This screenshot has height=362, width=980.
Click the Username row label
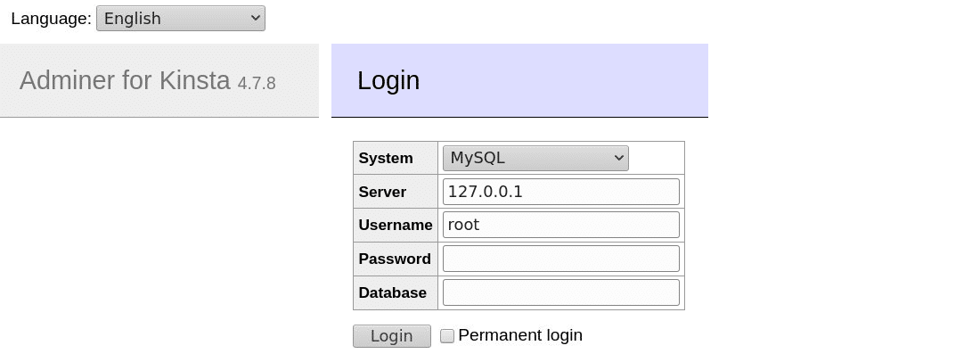[x=396, y=226]
